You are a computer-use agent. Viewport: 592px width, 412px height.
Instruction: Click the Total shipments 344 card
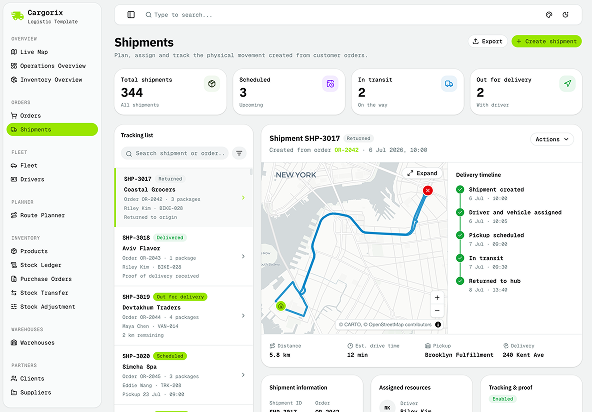[x=170, y=92]
